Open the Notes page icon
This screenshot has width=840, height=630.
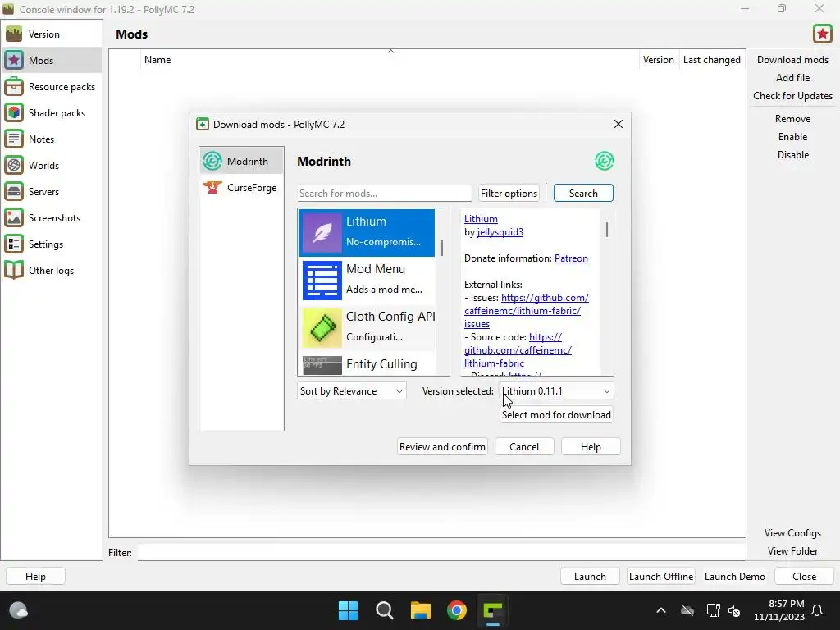click(14, 139)
